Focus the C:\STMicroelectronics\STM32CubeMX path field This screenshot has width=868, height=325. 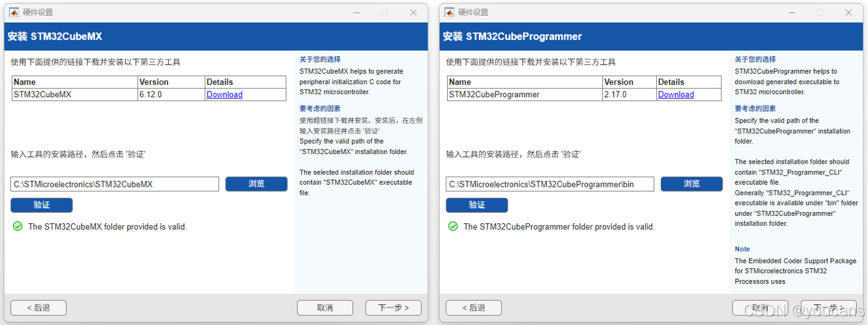[x=115, y=184]
